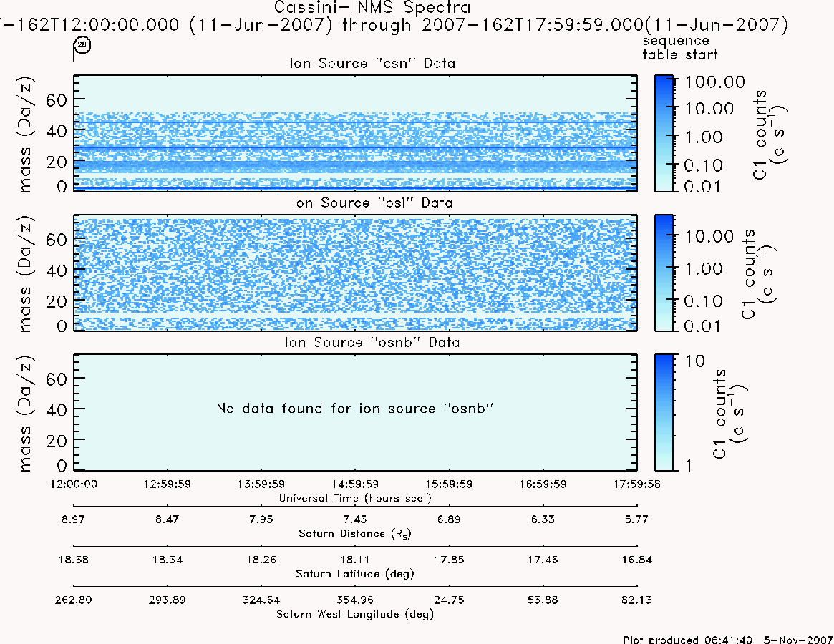
Task: Click the 18.34 latitude value
Action: click(x=167, y=560)
